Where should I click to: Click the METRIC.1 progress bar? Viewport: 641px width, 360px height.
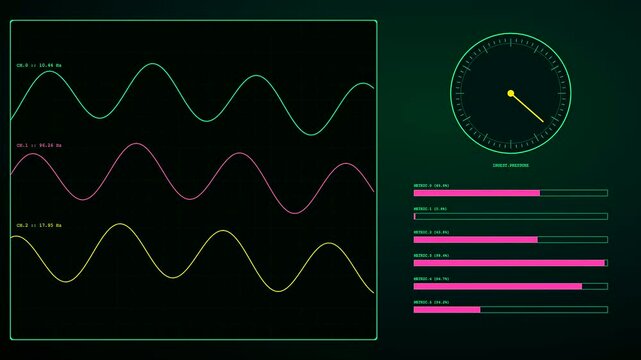511,216
